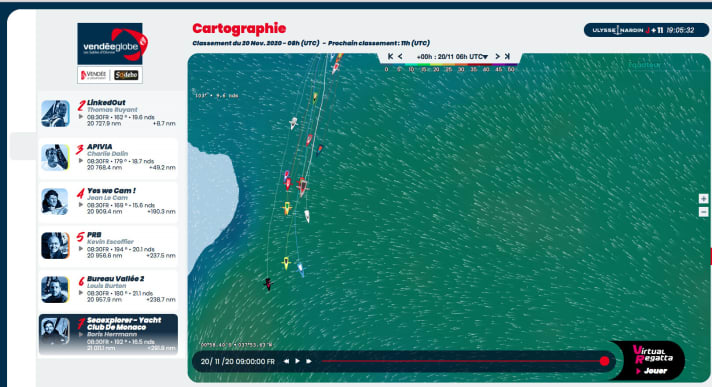712x387 pixels.
Task: Expand Yes we Cam ! details triangle
Action: [x=81, y=205]
